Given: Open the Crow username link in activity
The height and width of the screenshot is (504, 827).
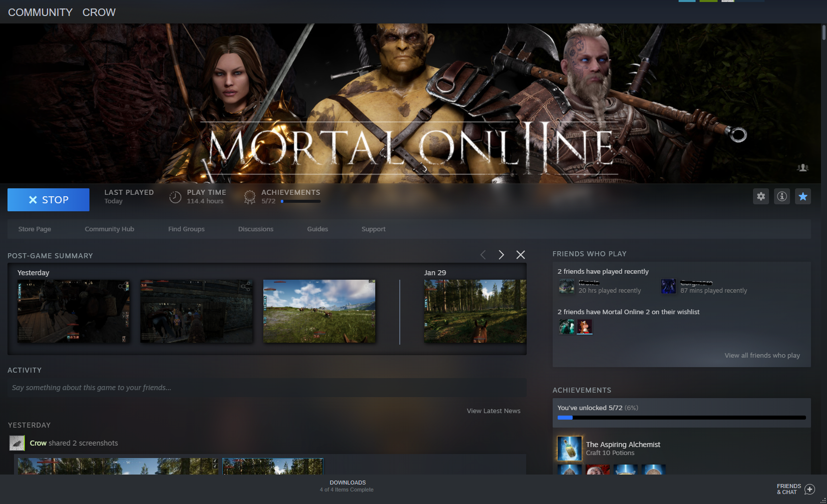Looking at the screenshot, I should [x=38, y=443].
